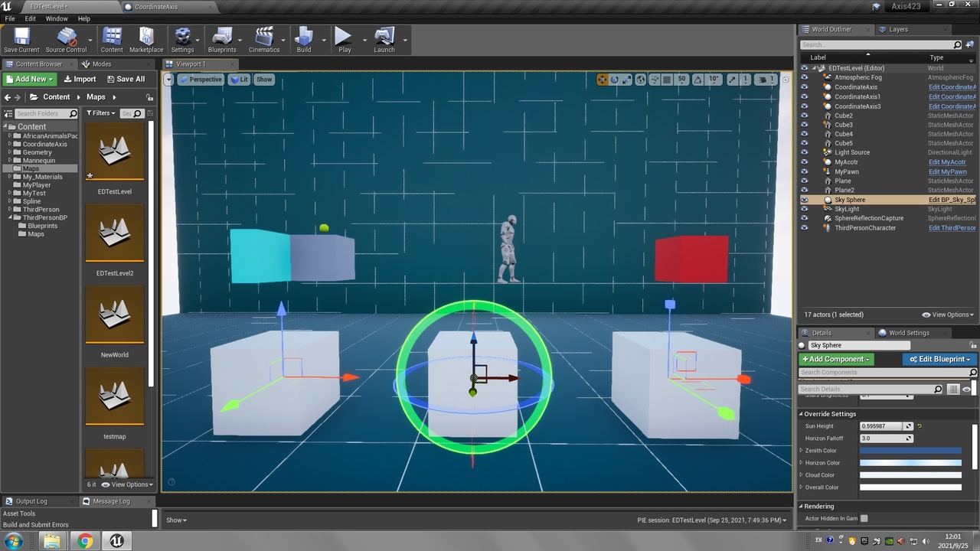Viewport: 980px width, 551px height.
Task: Click the viewport Show button
Action: [264, 80]
